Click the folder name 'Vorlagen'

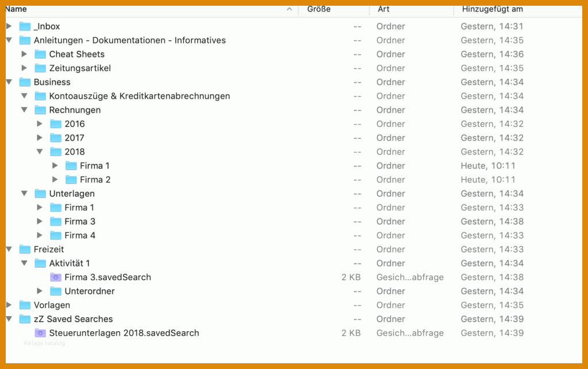(x=52, y=305)
